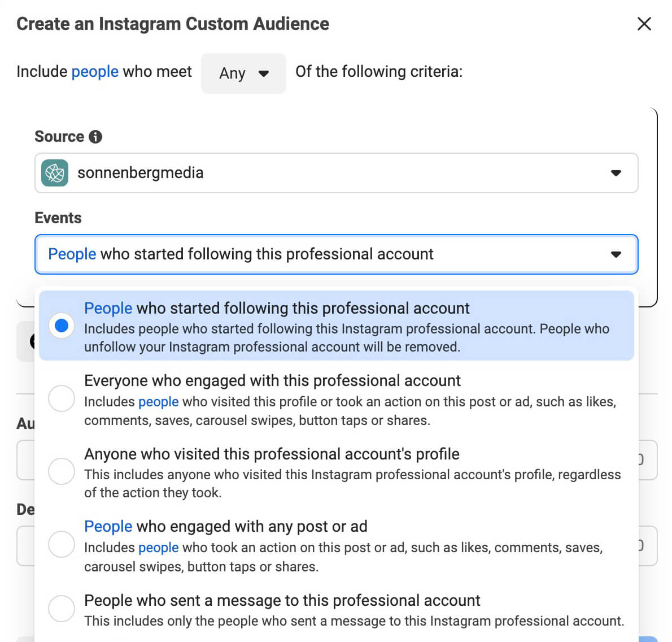Click the info icon beside Source
The height and width of the screenshot is (642, 672).
95,137
